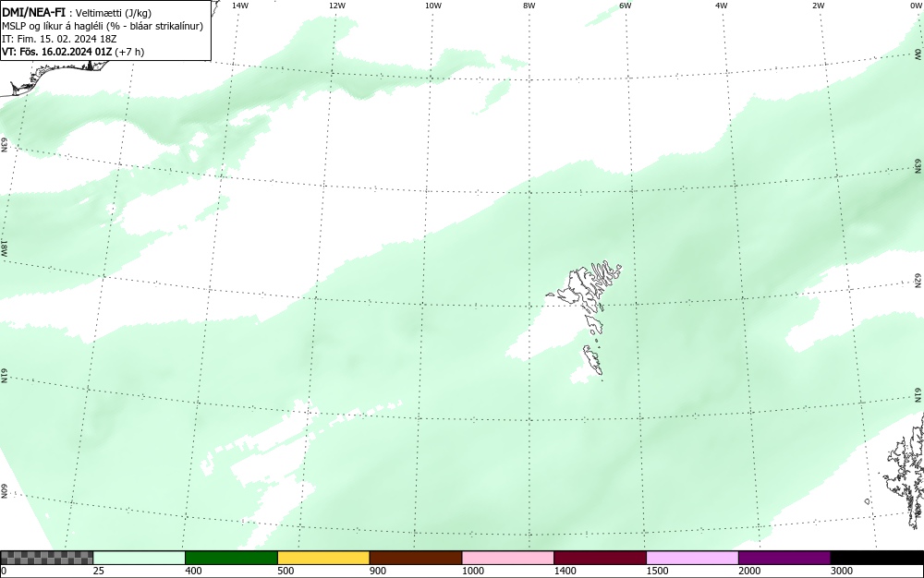924x578 pixels.
Task: Click the legend value "500"
Action: pyautogui.click(x=286, y=571)
